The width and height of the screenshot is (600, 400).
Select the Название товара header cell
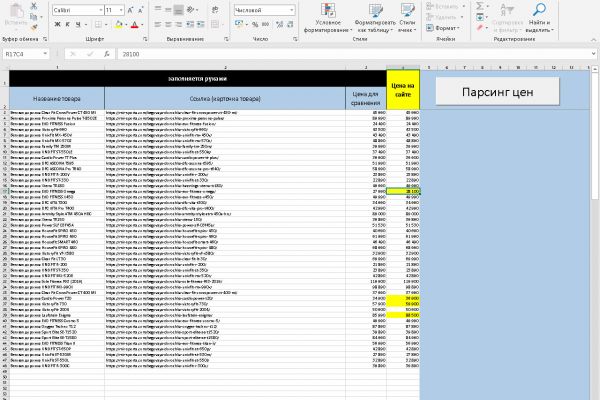point(57,98)
